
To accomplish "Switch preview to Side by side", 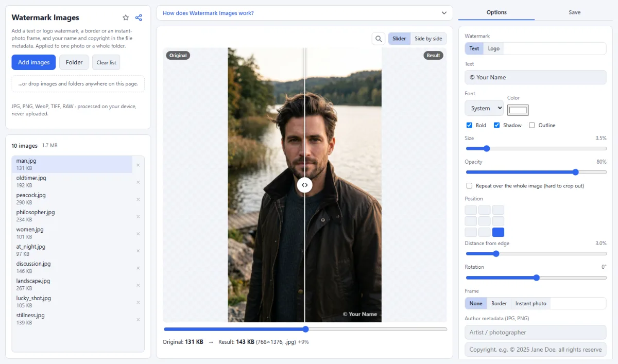I will (x=428, y=39).
